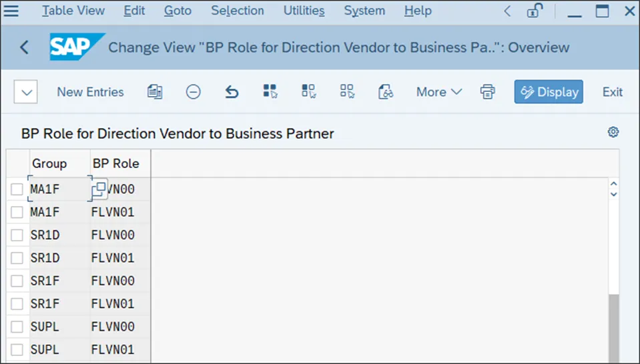Select checkbox for SR1D FLVN00 row

17,235
